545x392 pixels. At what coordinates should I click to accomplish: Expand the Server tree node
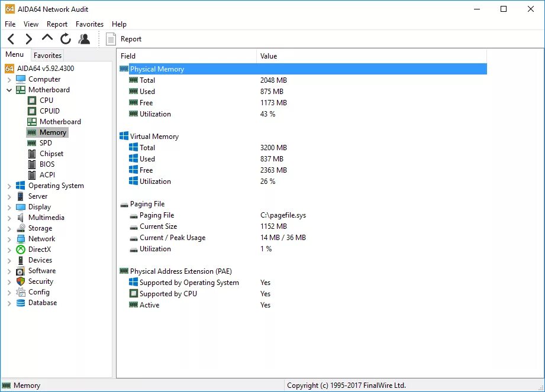tap(9, 196)
